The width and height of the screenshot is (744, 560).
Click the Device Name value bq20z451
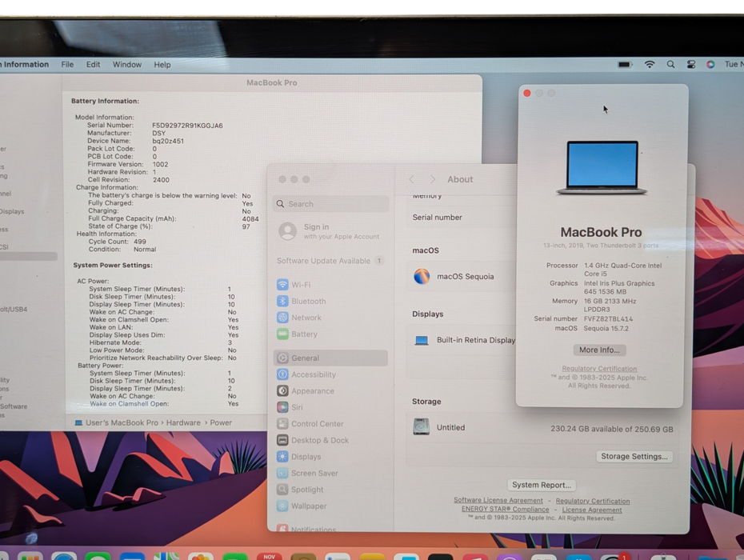(x=168, y=141)
